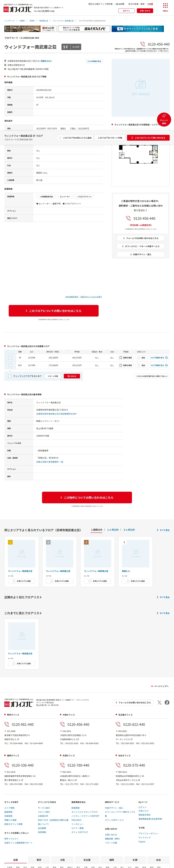Viewport: 174px width, 868px height.
Task: Click このフロアをリモート内覧 button
Action: (110, 138)
